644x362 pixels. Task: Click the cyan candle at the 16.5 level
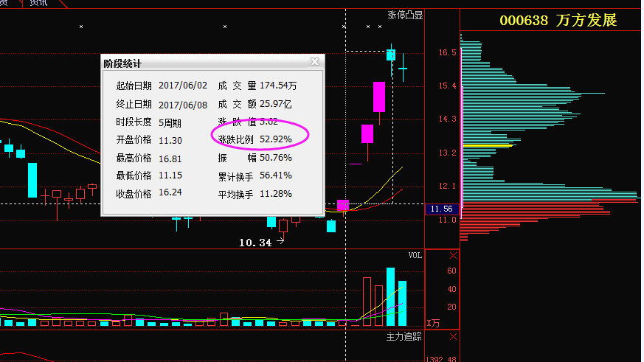click(390, 55)
